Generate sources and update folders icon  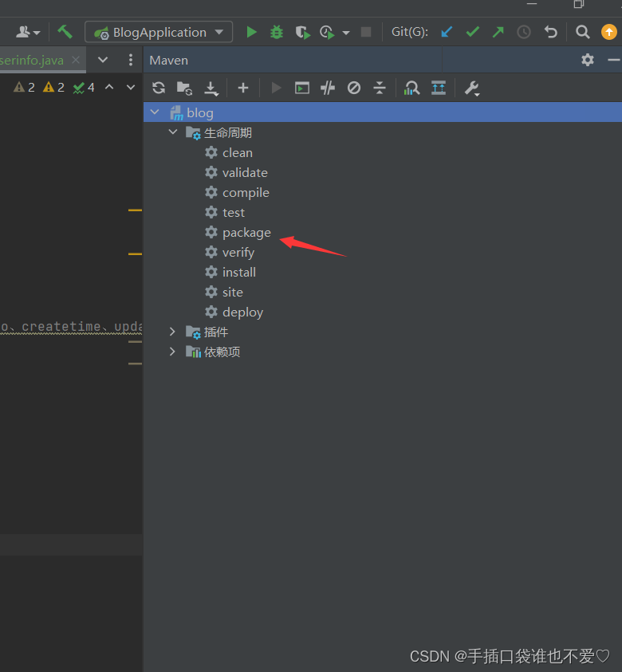[184, 88]
